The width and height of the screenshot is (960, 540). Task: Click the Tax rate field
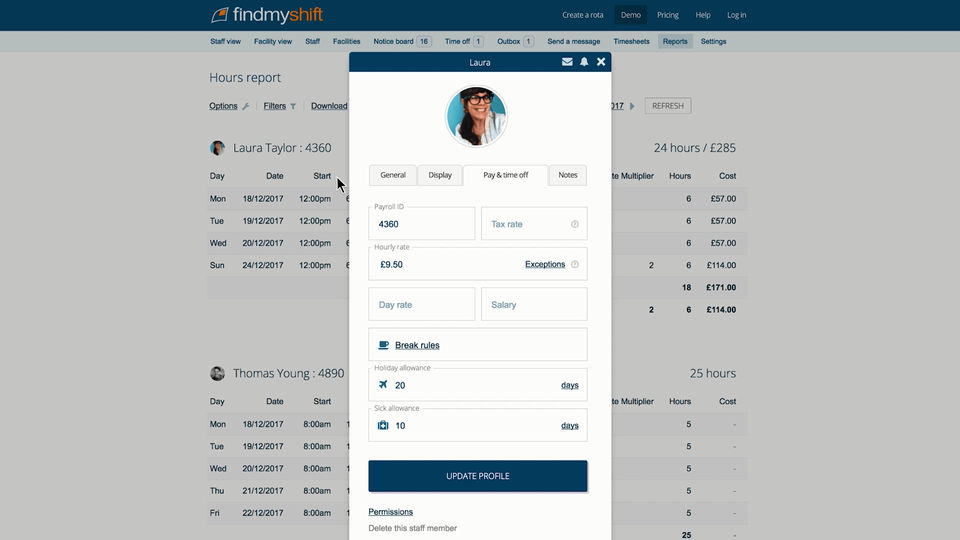coord(534,223)
